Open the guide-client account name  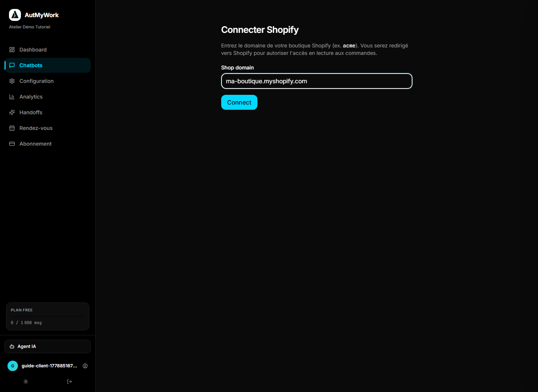[49, 366]
